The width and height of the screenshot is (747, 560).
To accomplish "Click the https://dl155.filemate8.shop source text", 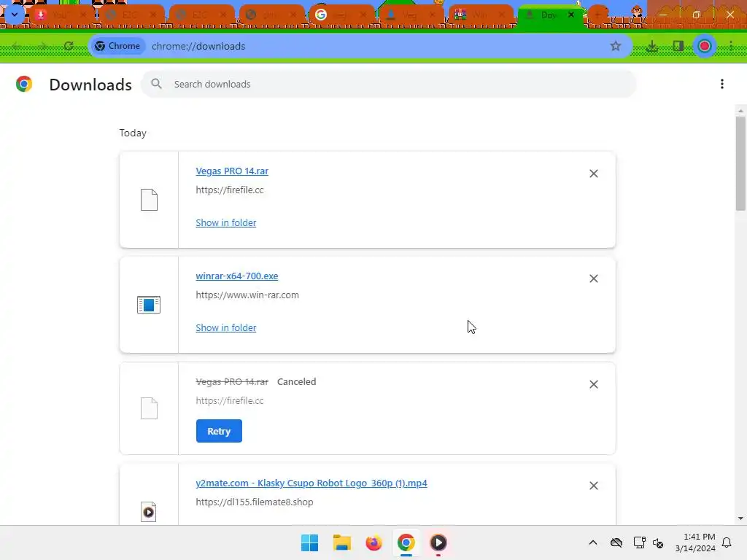I will [x=255, y=502].
